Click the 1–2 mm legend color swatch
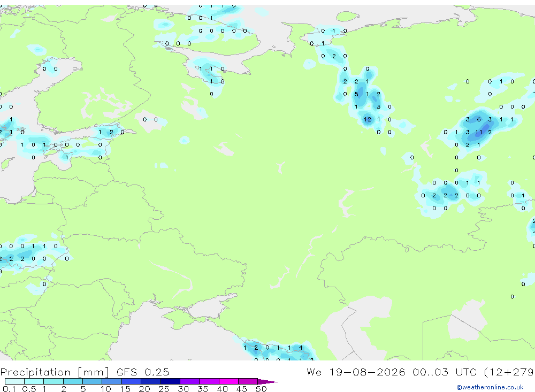The height and width of the screenshot is (392, 535). click(53, 381)
